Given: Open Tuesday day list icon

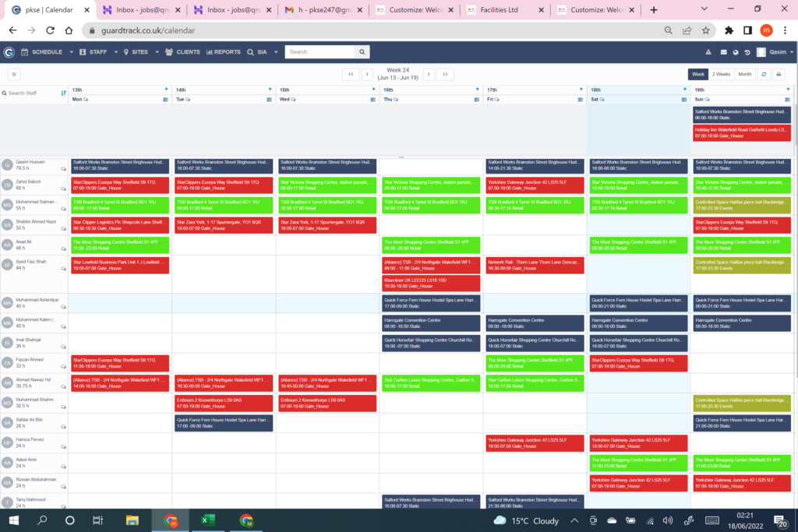Looking at the screenshot, I should [269, 100].
